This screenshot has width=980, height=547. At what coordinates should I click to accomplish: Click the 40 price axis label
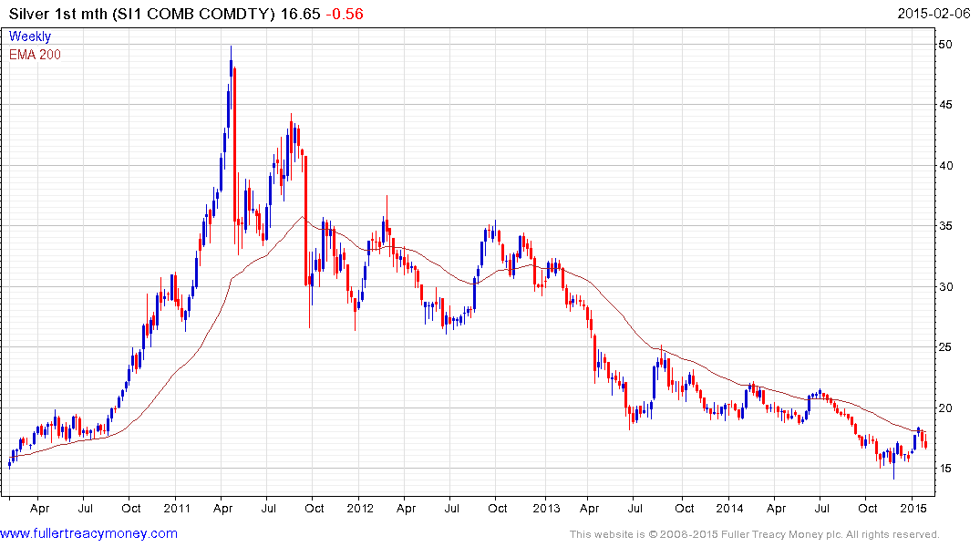945,166
